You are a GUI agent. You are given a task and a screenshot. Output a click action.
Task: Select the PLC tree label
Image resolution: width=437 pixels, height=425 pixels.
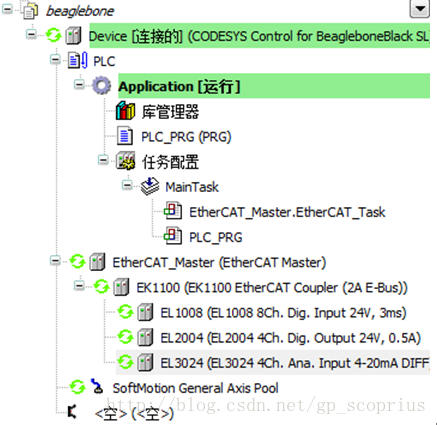[x=104, y=61]
